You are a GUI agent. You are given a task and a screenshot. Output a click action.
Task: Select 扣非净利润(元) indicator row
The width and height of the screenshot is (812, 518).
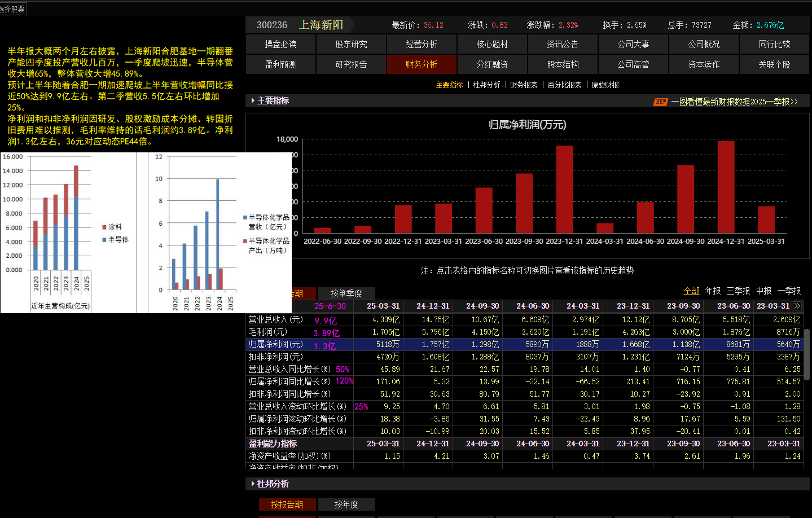[276, 357]
